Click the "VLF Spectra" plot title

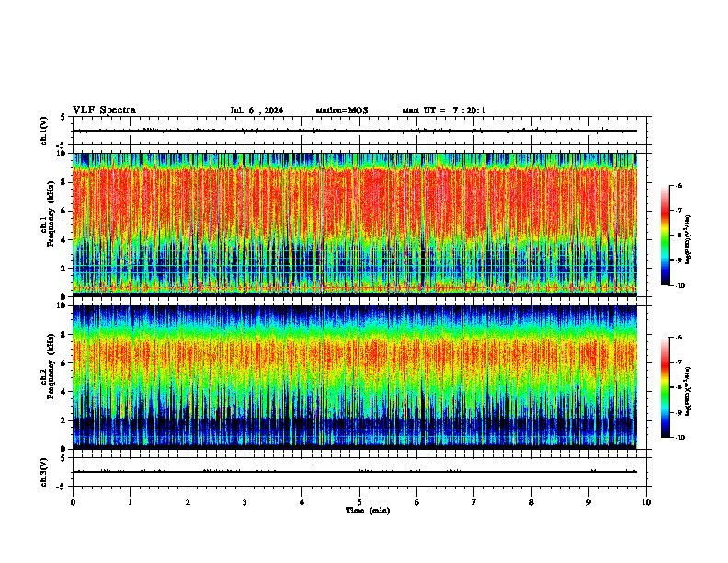105,110
